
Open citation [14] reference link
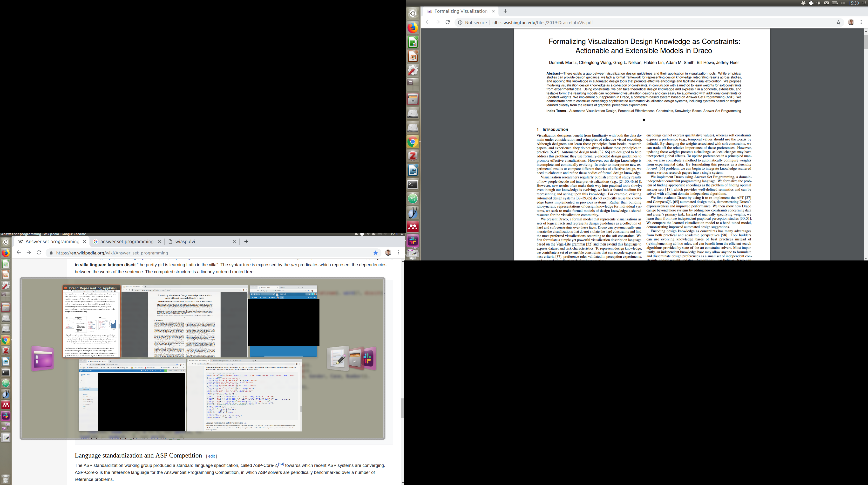[x=281, y=464]
